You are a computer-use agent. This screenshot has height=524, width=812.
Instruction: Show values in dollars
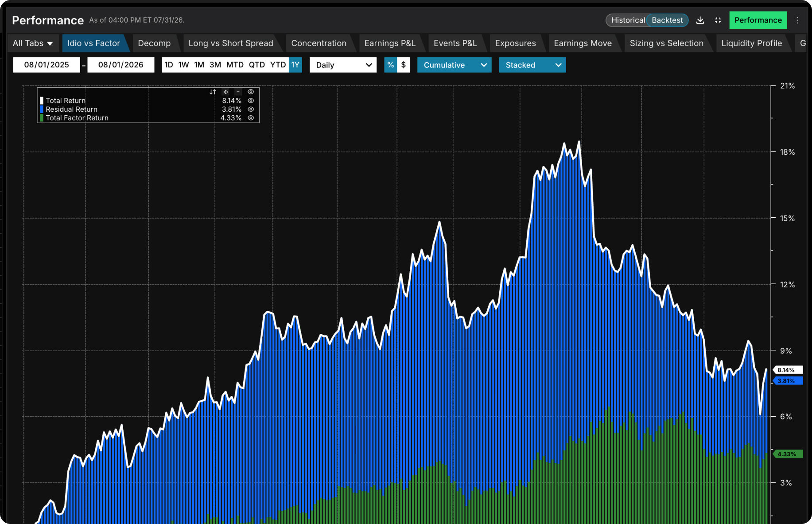click(x=403, y=65)
